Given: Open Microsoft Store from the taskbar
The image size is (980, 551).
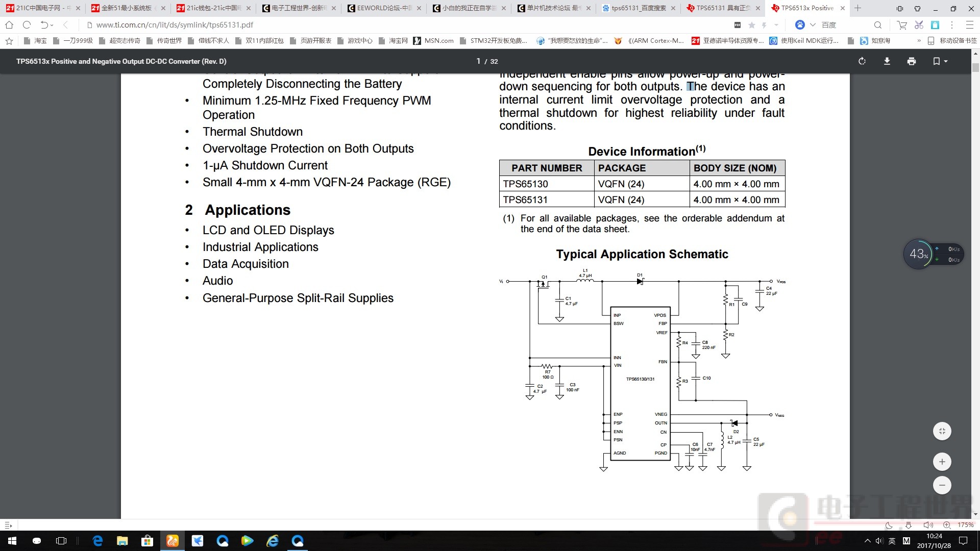Looking at the screenshot, I should 148,541.
